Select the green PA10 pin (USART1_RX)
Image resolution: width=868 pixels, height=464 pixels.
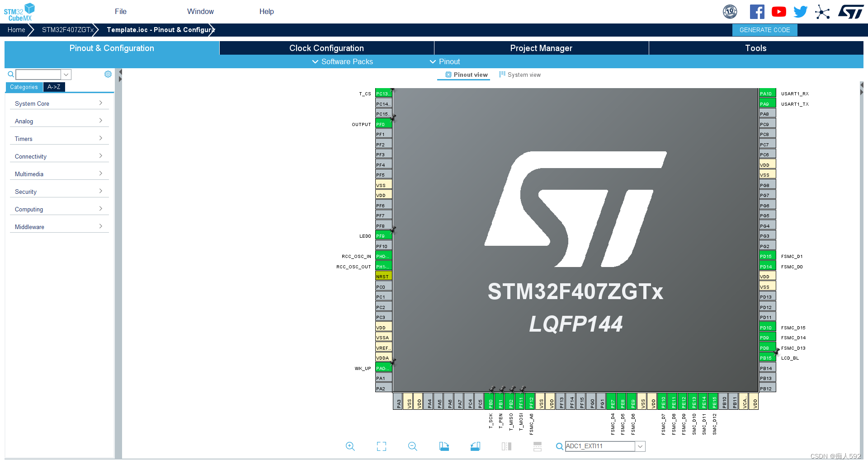point(768,94)
